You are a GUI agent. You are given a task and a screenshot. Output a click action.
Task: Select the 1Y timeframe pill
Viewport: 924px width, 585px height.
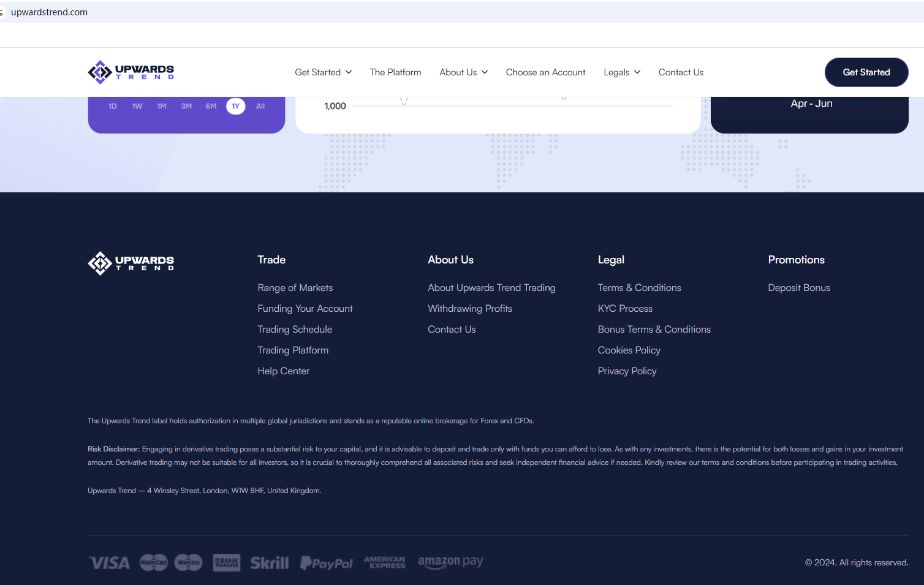pyautogui.click(x=236, y=107)
